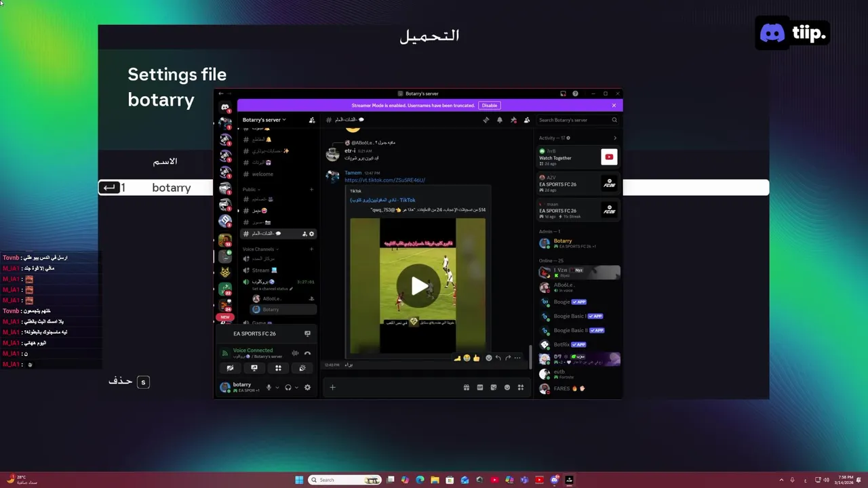Open the soundboard button in voice panel
Image resolution: width=868 pixels, height=488 pixels.
coord(302,368)
